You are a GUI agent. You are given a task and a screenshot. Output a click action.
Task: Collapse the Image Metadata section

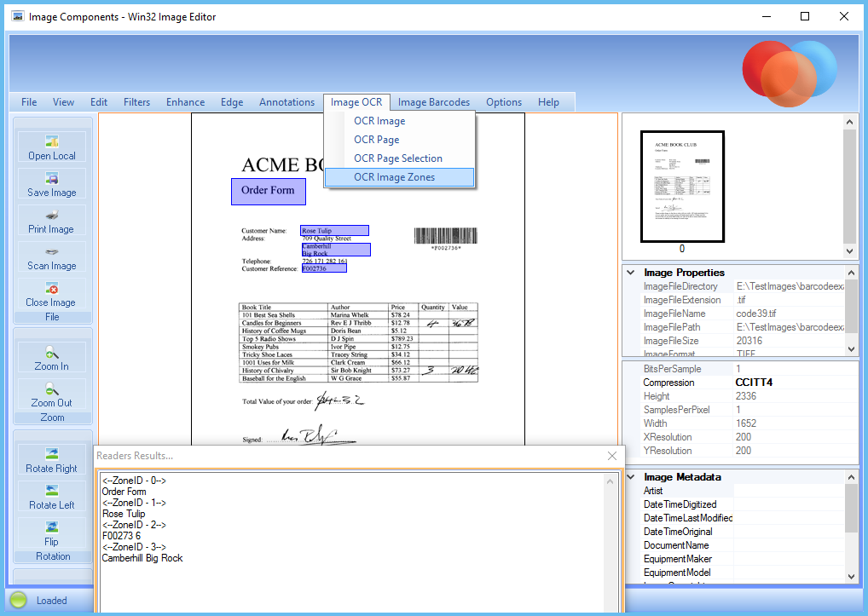[630, 477]
